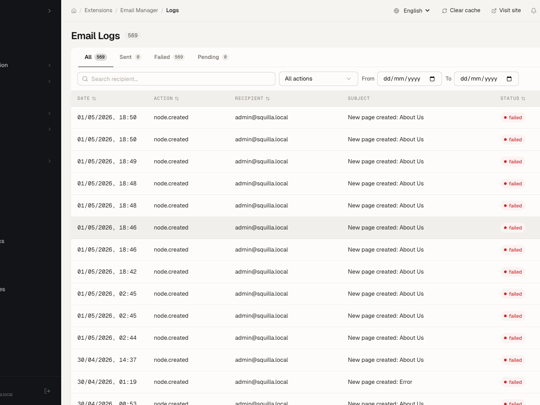The height and width of the screenshot is (405, 540).
Task: Click the globe language icon
Action: tap(396, 11)
